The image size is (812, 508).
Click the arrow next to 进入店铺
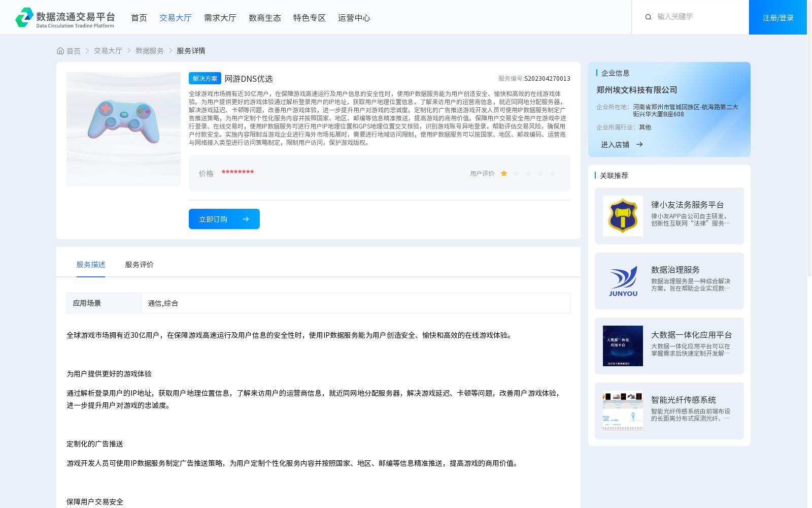(x=639, y=145)
